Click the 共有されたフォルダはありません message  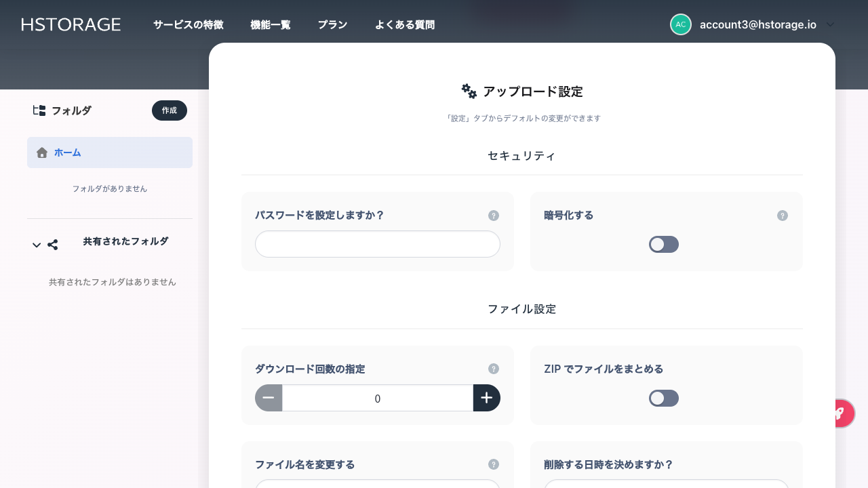(x=113, y=282)
